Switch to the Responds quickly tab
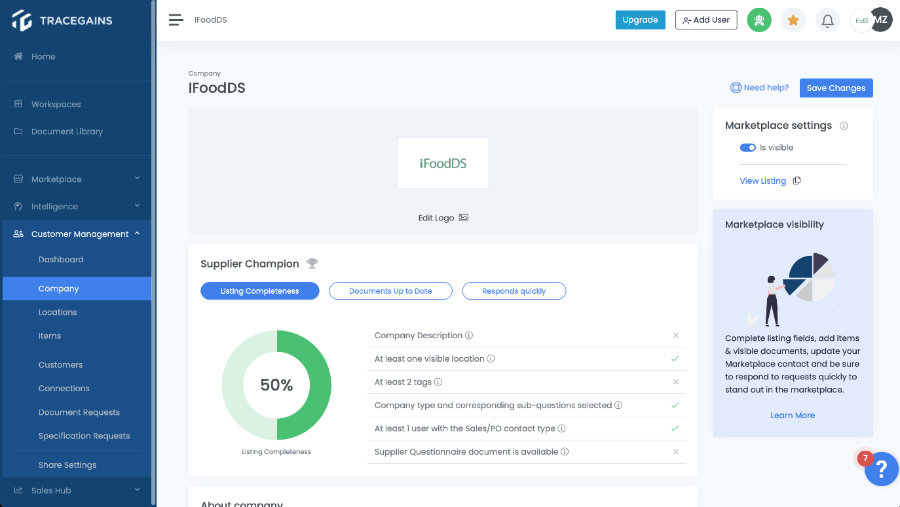Image resolution: width=900 pixels, height=507 pixels. tap(514, 291)
